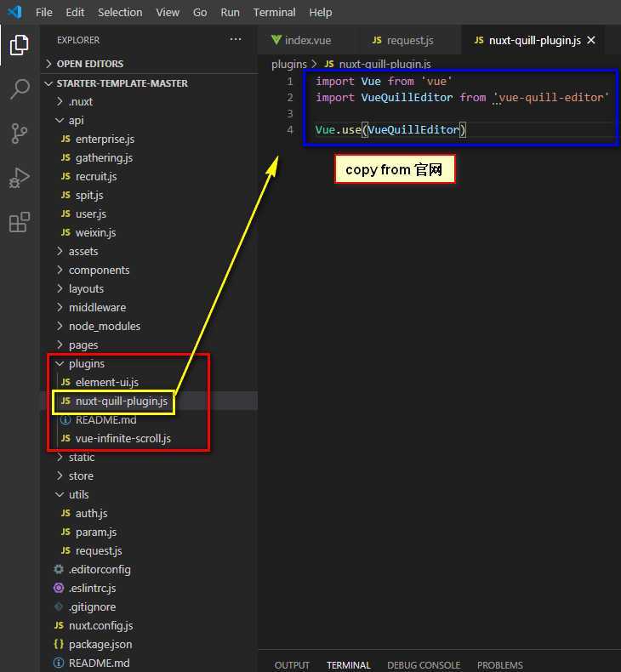Click JS icon beside auth.js

coord(66,513)
